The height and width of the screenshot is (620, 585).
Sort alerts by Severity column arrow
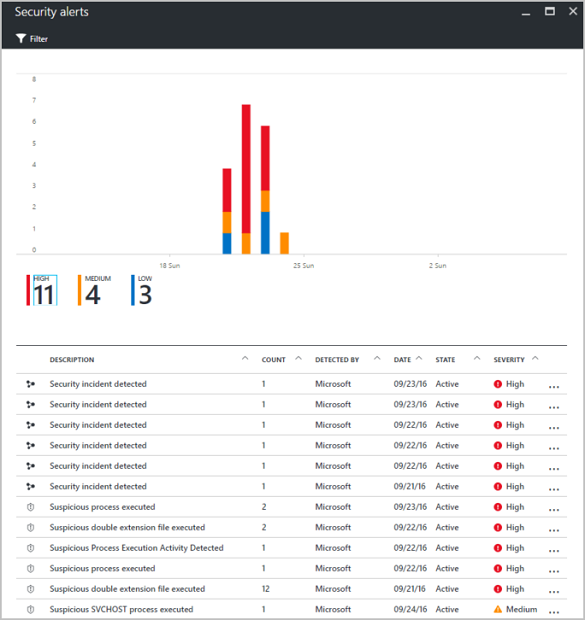click(535, 358)
